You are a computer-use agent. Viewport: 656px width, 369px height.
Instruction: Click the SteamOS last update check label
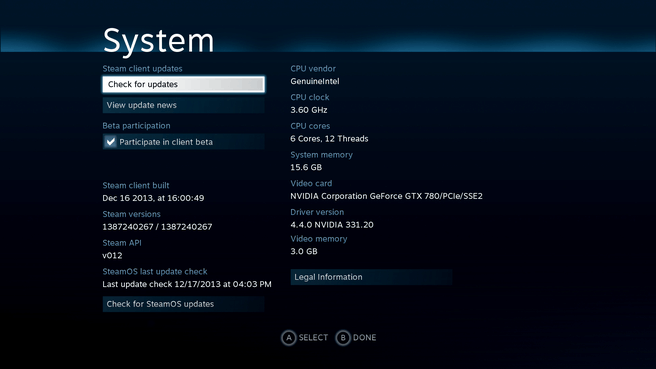click(x=155, y=272)
